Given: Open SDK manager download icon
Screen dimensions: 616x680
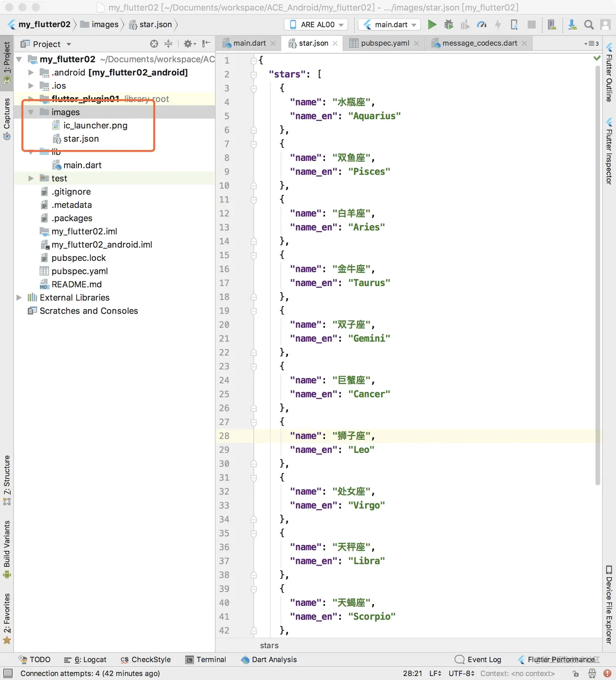Looking at the screenshot, I should coord(572,24).
